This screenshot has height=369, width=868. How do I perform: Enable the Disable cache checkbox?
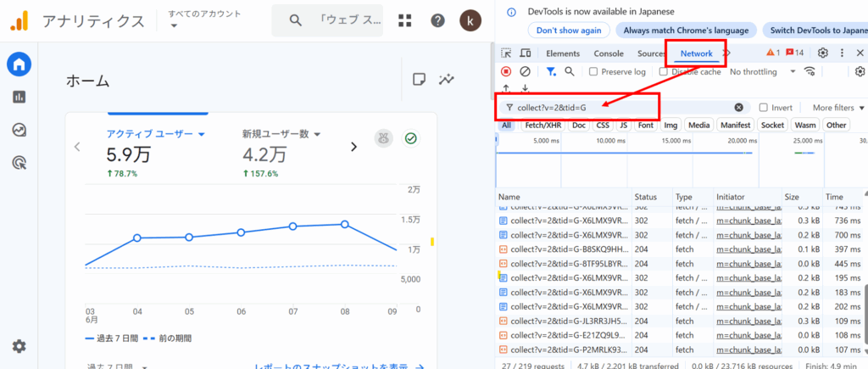(663, 71)
